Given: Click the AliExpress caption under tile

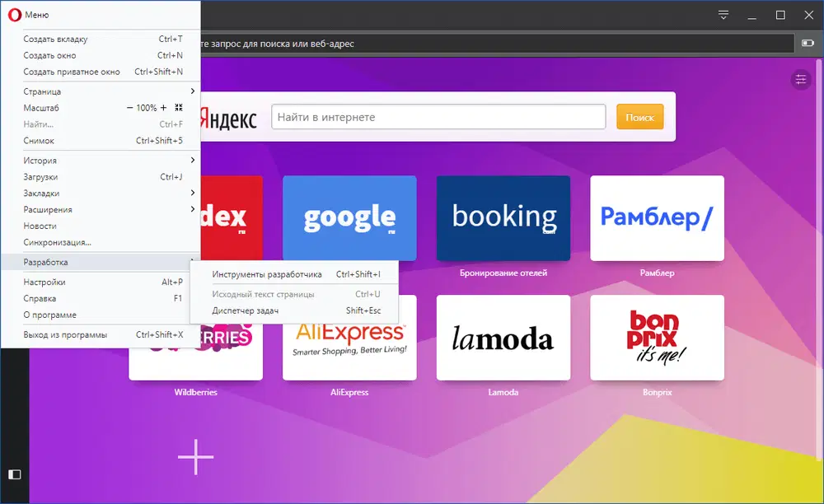Looking at the screenshot, I should tap(349, 392).
